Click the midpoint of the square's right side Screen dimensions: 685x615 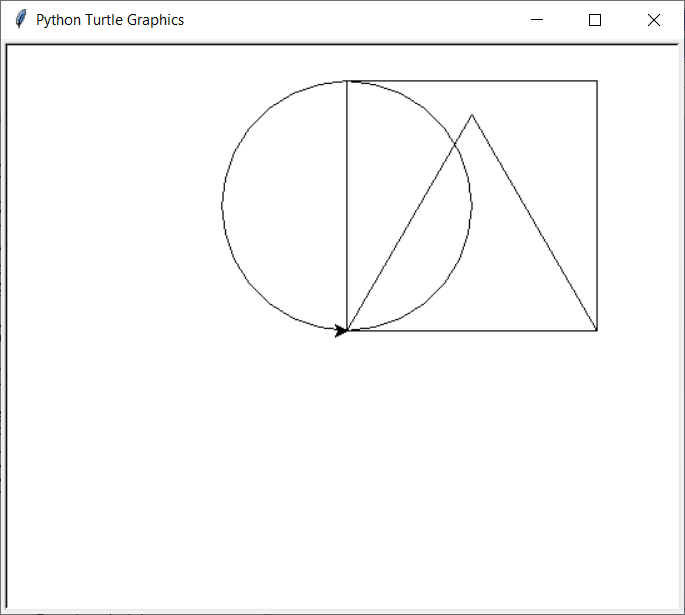pyautogui.click(x=597, y=206)
